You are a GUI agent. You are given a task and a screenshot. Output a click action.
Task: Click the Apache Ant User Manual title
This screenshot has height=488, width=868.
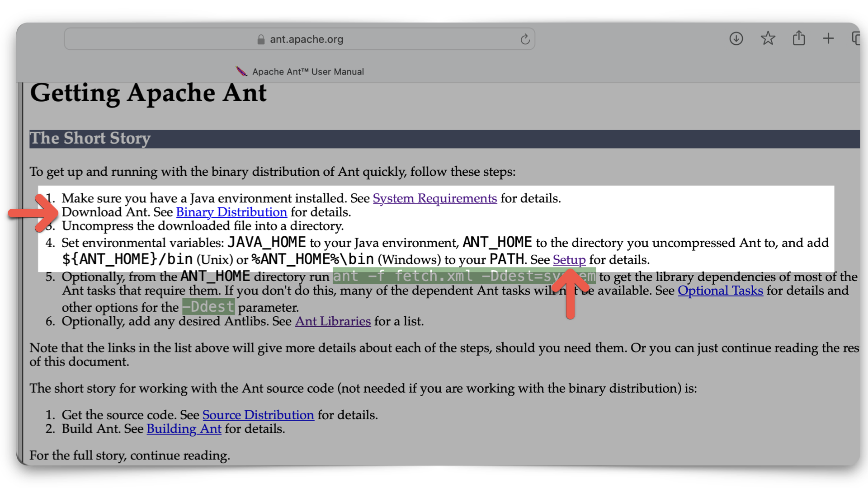click(308, 71)
